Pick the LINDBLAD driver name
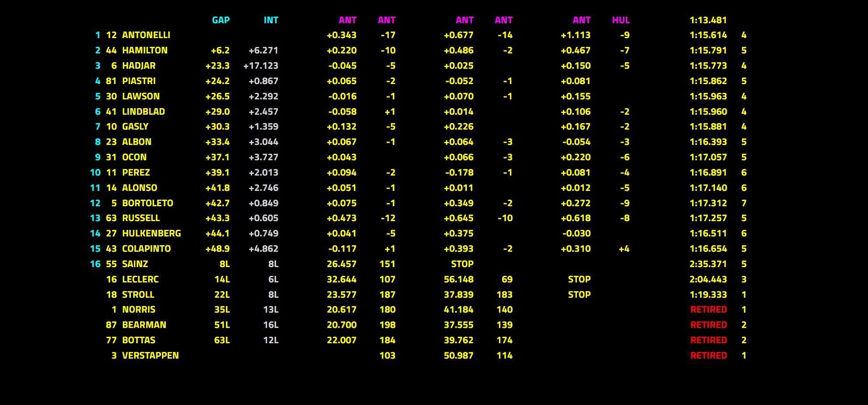The image size is (868, 405). tap(144, 112)
